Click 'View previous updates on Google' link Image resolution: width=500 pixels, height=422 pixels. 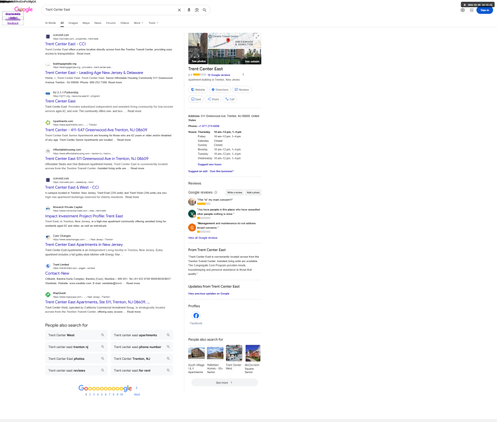tap(209, 294)
